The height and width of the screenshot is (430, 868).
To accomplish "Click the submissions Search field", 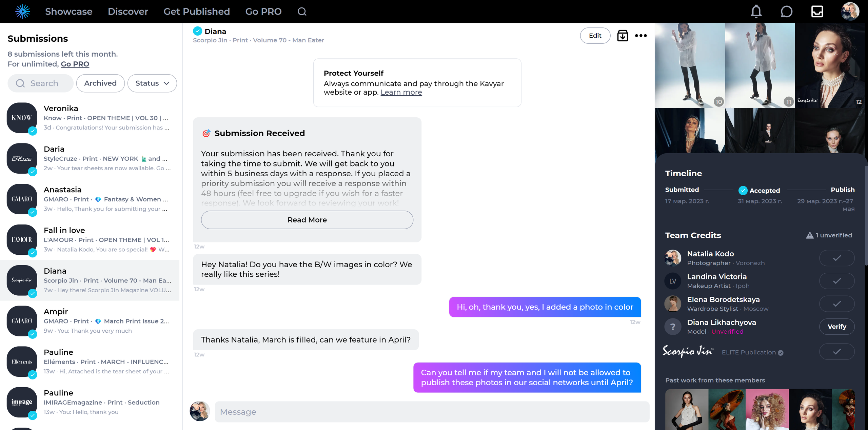I will pyautogui.click(x=40, y=83).
